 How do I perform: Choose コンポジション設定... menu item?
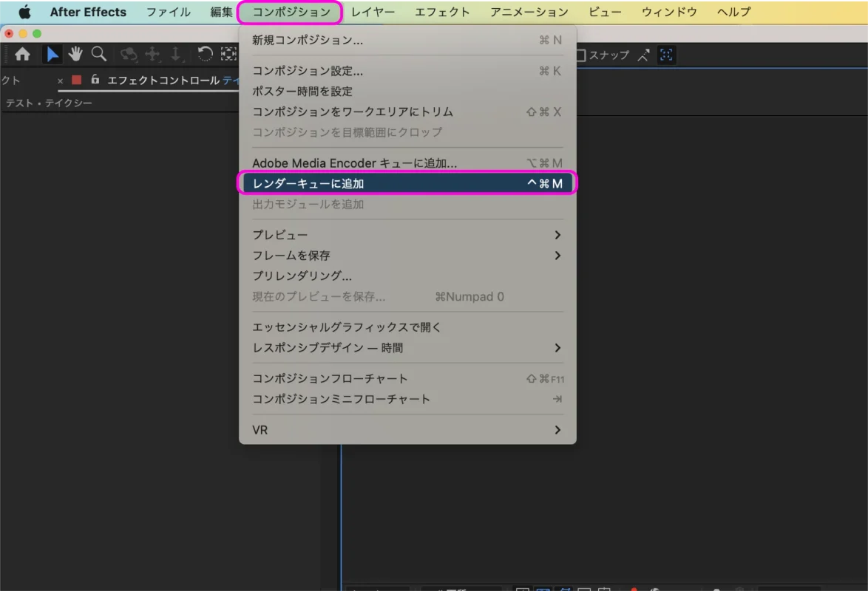[407, 71]
